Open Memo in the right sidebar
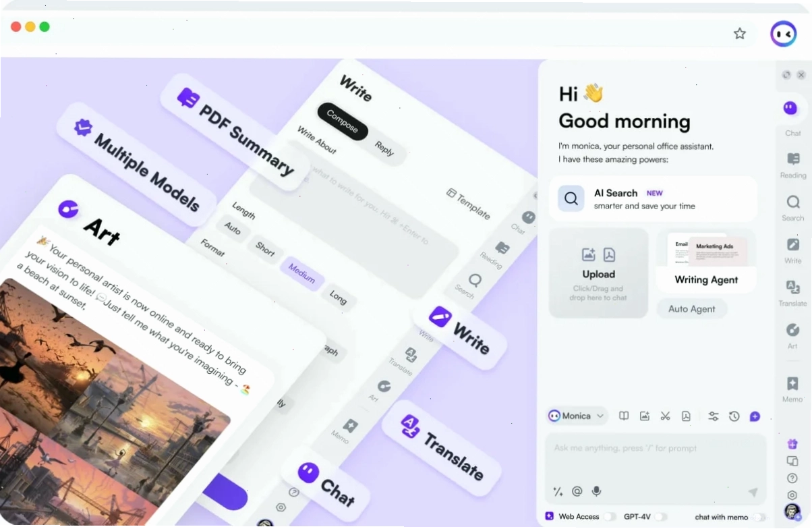The height and width of the screenshot is (529, 812). 792,388
